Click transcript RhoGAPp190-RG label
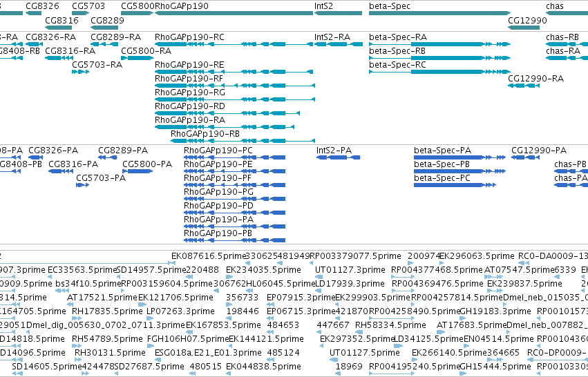The image size is (588, 377). coord(190,93)
